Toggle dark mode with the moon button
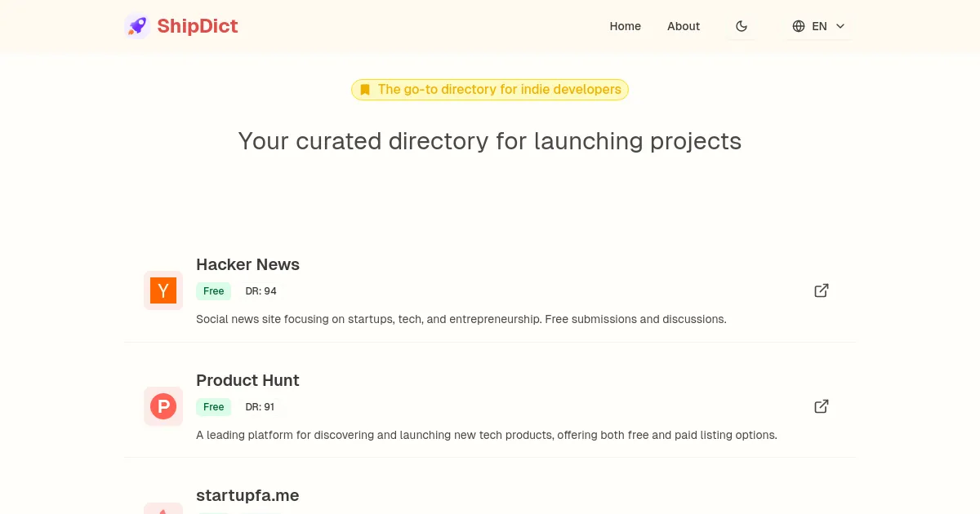Image resolution: width=980 pixels, height=514 pixels. point(742,26)
